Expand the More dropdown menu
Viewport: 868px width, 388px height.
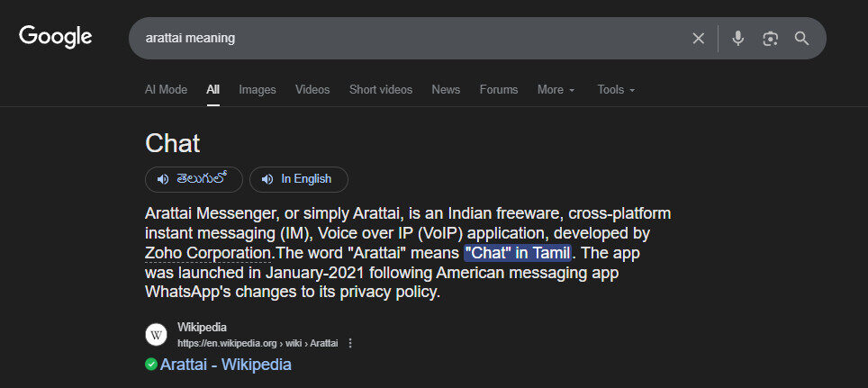(556, 90)
